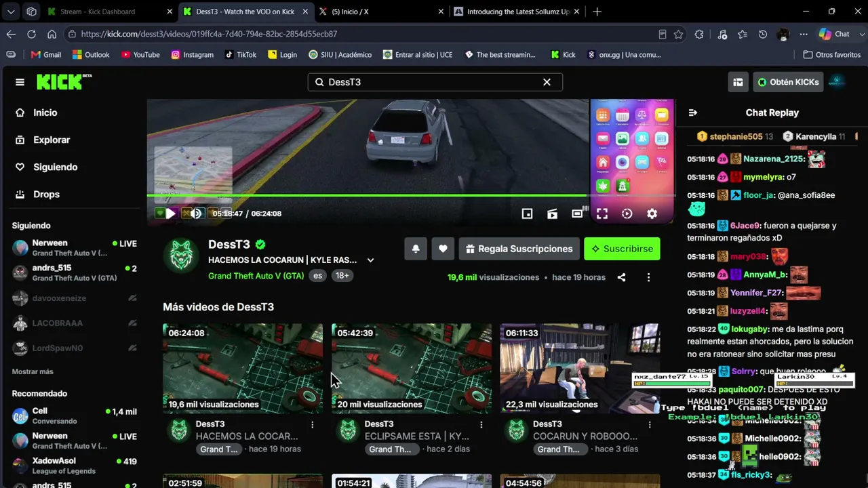Viewport: 868px width, 488px height.
Task: Seek on the green video progress bar
Action: pos(411,196)
